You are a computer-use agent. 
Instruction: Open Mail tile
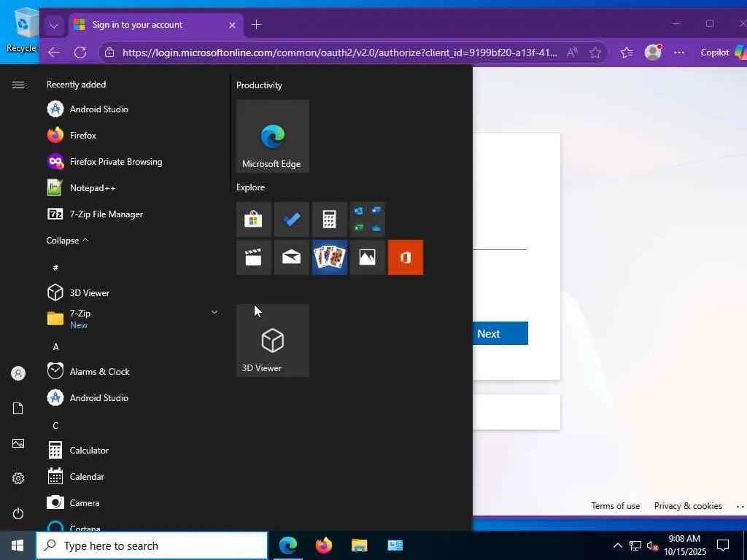coord(292,257)
